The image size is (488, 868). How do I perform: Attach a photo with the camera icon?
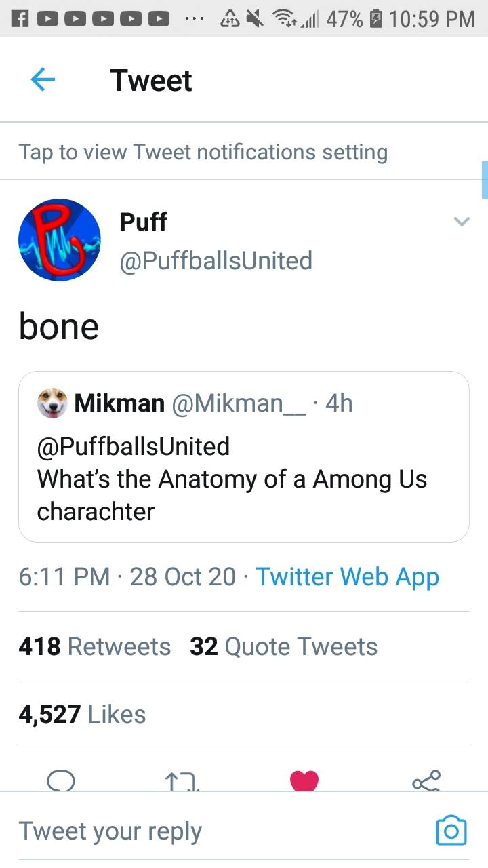point(451,830)
